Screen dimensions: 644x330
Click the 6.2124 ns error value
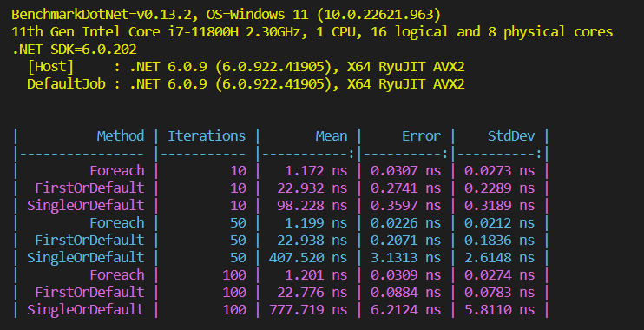406,309
